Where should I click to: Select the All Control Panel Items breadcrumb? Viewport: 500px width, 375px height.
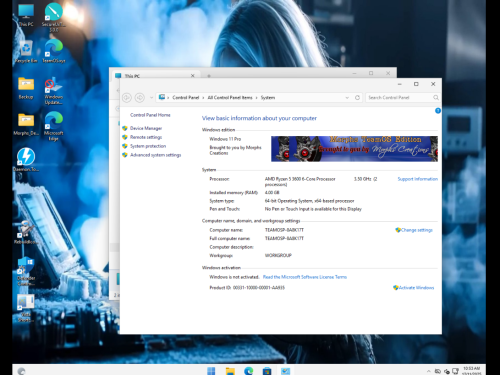pyautogui.click(x=230, y=98)
